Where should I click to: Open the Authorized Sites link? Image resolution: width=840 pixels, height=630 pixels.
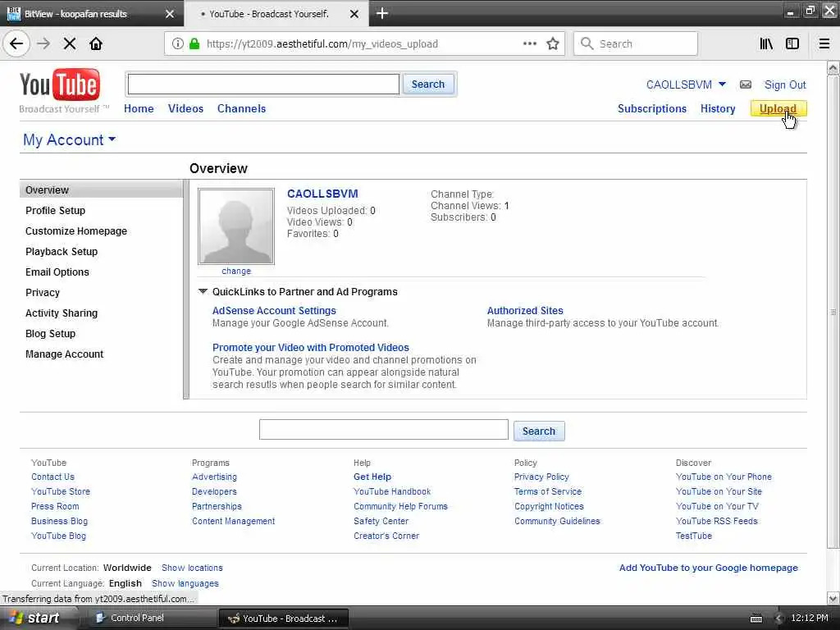pos(525,311)
